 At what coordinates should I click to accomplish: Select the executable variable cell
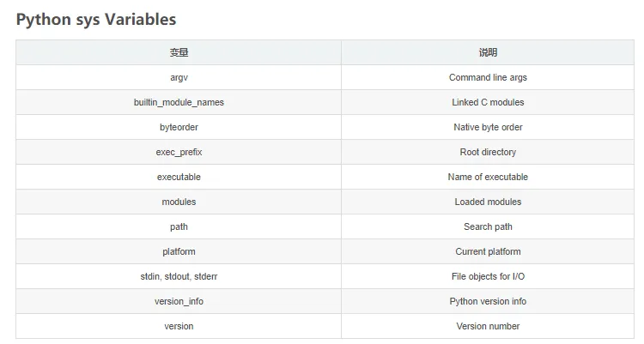(179, 177)
